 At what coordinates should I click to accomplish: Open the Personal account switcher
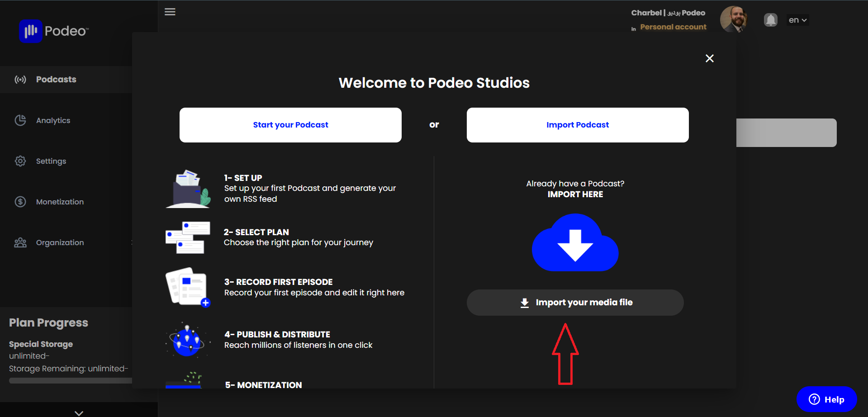pos(673,27)
